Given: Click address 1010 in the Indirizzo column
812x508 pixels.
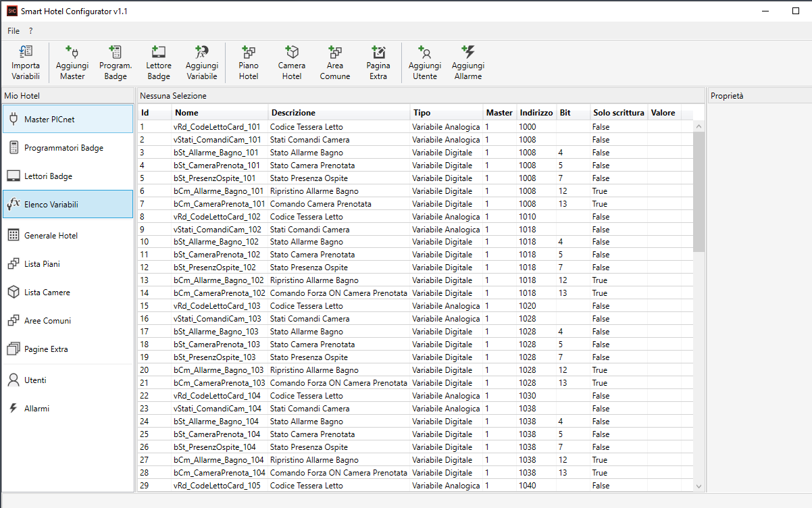Looking at the screenshot, I should point(528,217).
